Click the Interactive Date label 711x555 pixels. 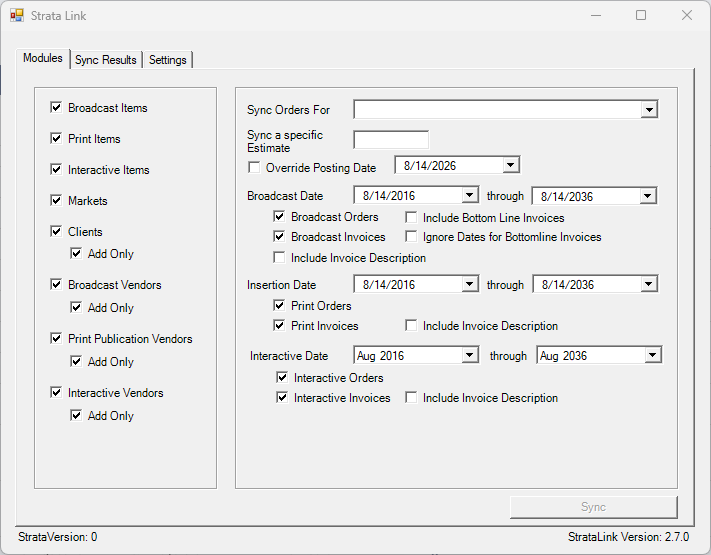pos(289,356)
